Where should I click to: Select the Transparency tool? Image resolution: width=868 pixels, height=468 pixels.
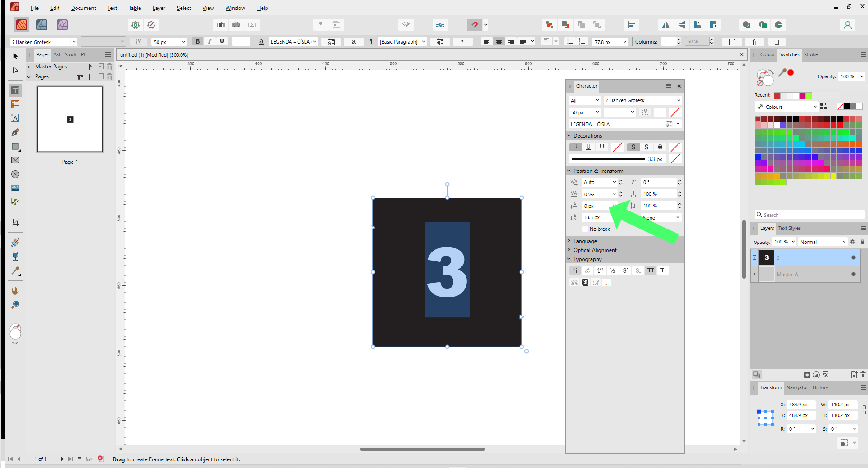[x=15, y=256]
